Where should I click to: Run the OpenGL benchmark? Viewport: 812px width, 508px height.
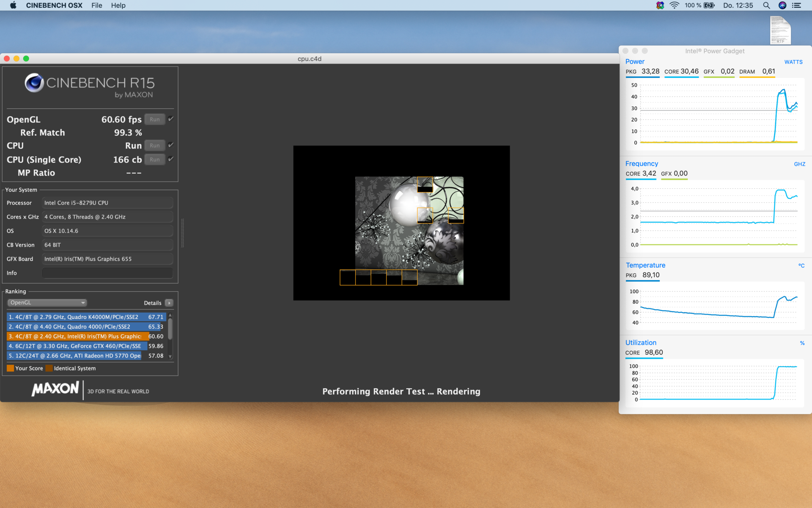(155, 119)
